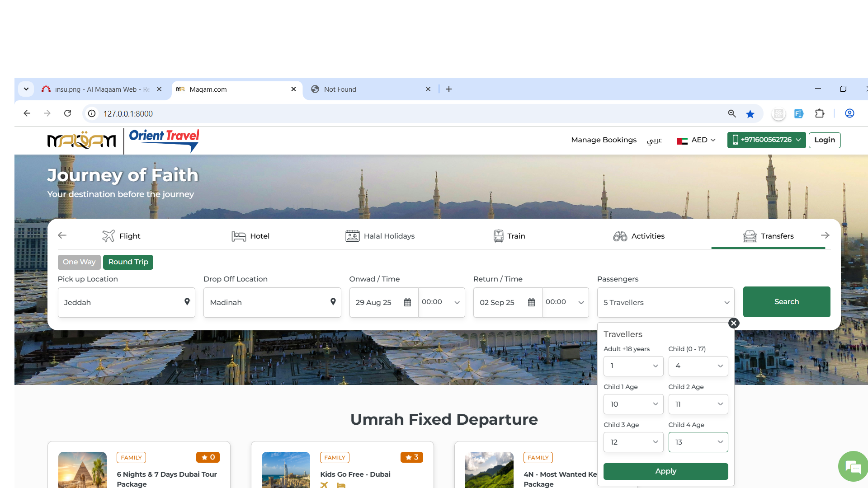
Task: Select the Round Trip option
Action: [x=128, y=262]
